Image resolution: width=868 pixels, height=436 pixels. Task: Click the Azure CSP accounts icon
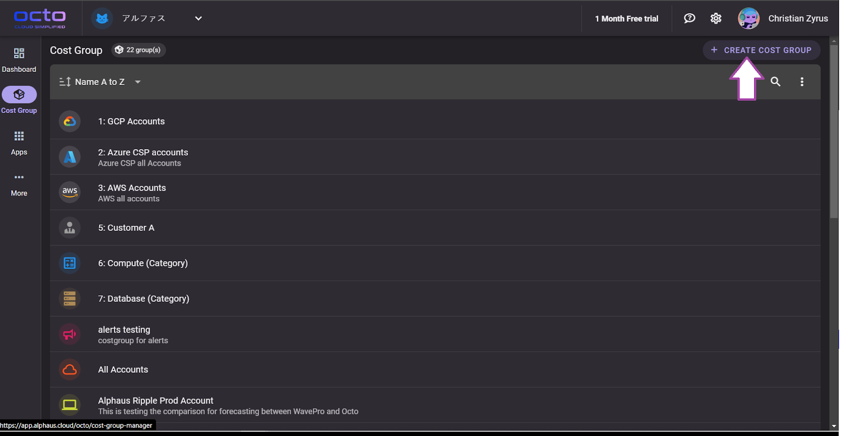(x=70, y=157)
